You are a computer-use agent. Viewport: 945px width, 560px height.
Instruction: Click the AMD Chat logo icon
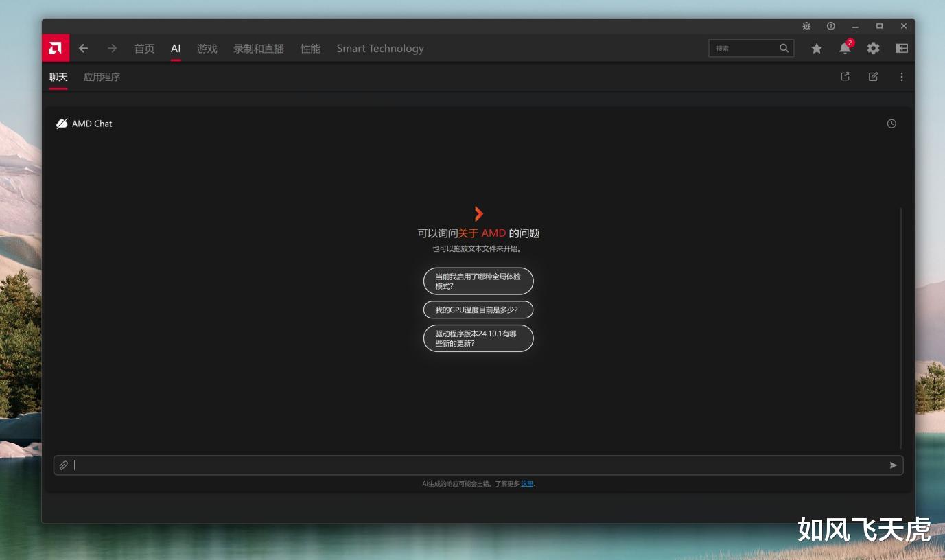62,124
